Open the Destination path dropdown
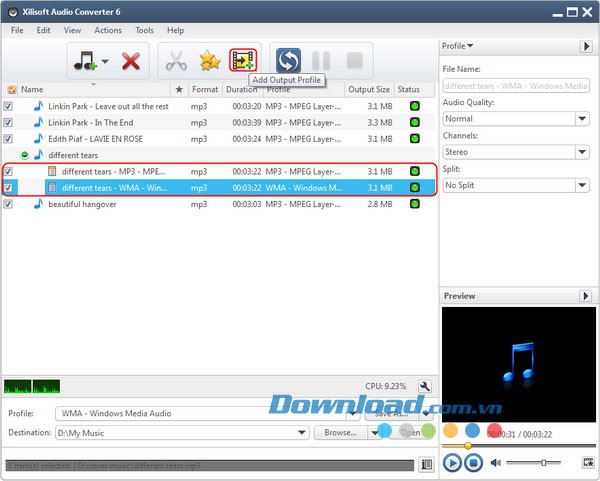Image resolution: width=600 pixels, height=481 pixels. tap(302, 433)
